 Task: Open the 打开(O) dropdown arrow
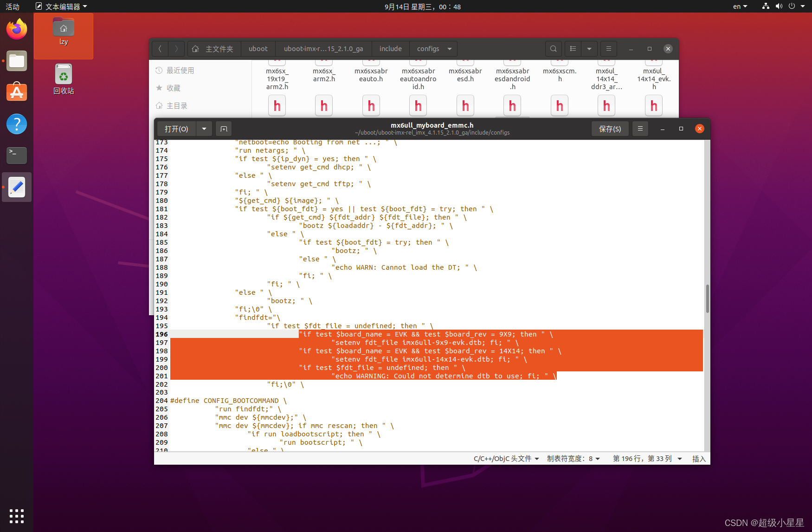click(204, 129)
